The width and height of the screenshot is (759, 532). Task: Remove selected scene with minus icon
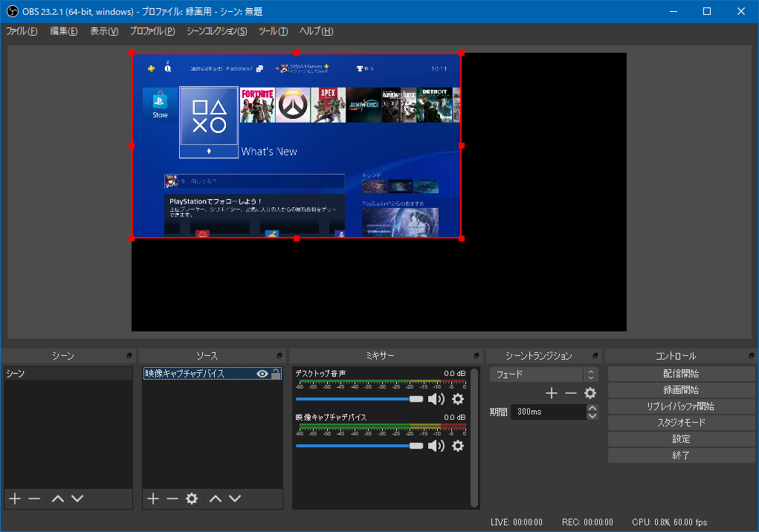point(34,499)
